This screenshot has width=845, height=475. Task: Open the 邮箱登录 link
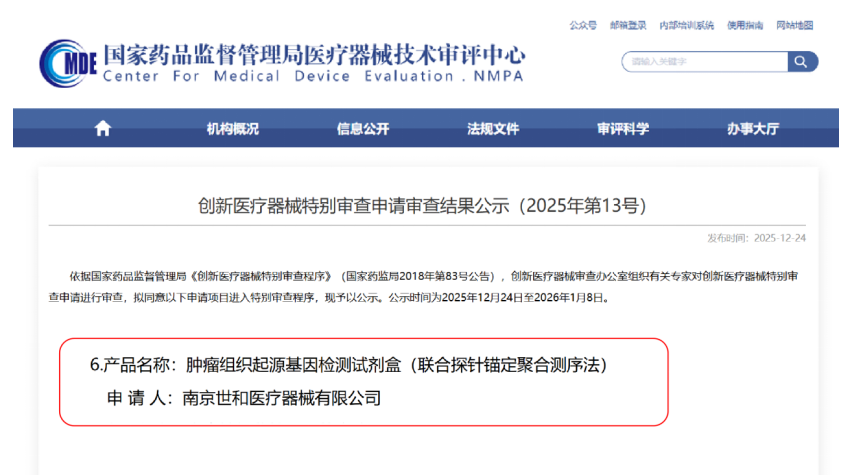click(628, 25)
